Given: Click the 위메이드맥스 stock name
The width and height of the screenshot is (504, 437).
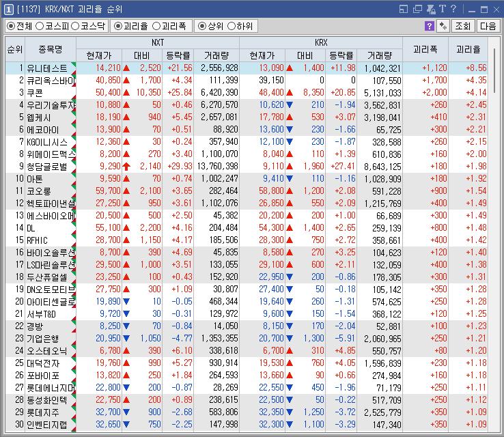Looking at the screenshot, I should [x=51, y=154].
